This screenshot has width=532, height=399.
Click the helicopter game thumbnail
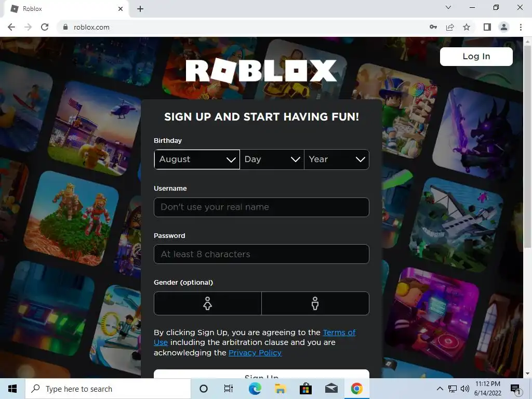pos(95,128)
